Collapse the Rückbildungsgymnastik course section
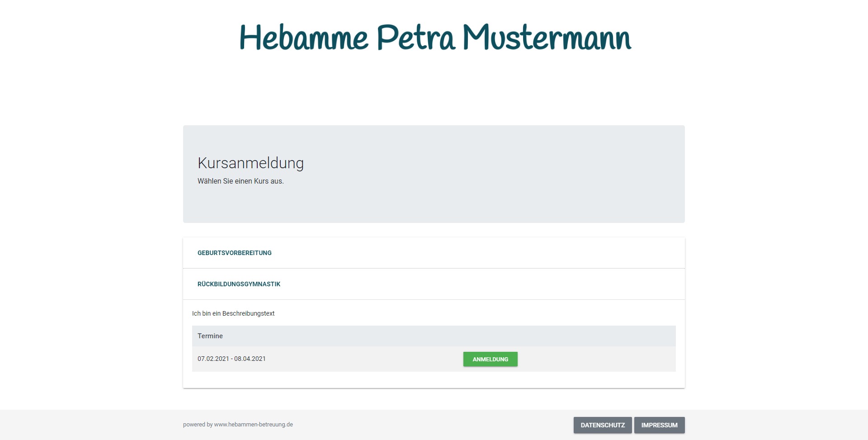 point(239,284)
